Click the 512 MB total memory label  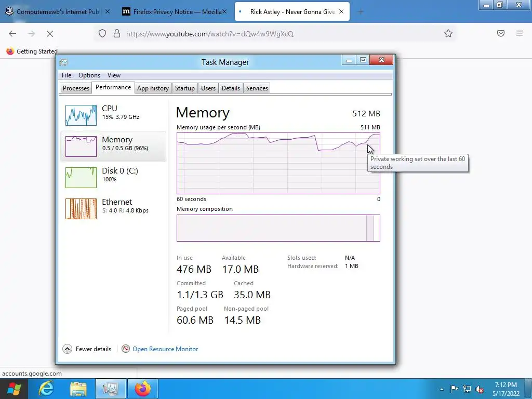click(366, 114)
